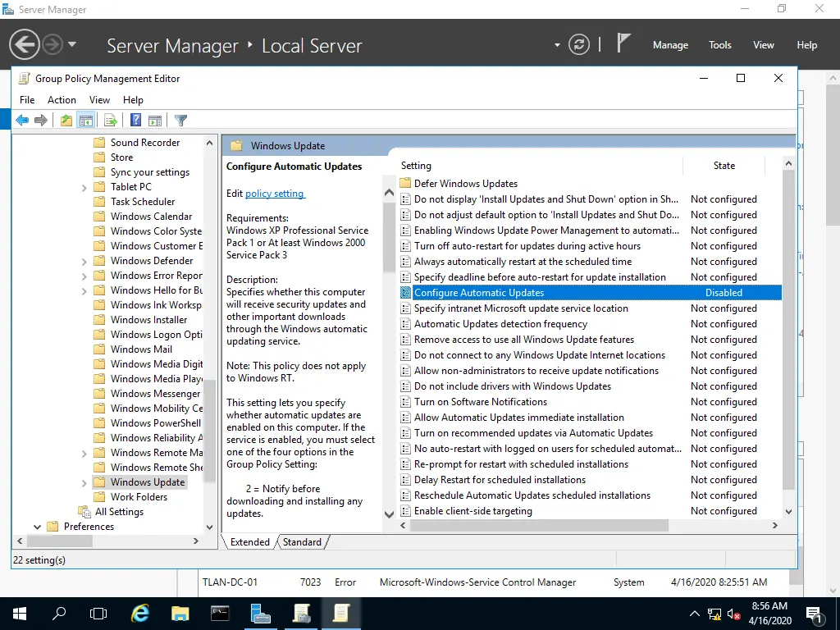Image resolution: width=840 pixels, height=630 pixels.
Task: Open Task View from the taskbar
Action: point(98,614)
